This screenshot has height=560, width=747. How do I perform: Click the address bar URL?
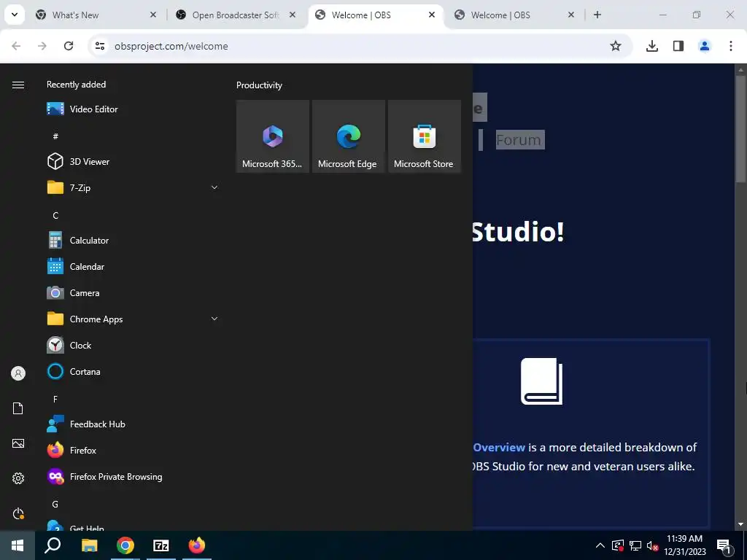pyautogui.click(x=171, y=46)
